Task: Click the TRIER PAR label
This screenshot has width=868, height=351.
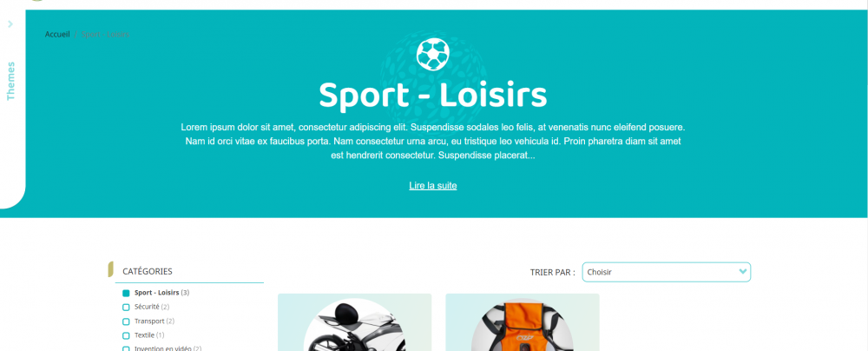Action: pyautogui.click(x=552, y=272)
